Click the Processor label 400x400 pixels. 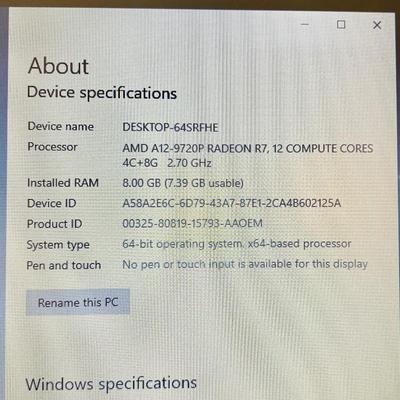tap(52, 147)
